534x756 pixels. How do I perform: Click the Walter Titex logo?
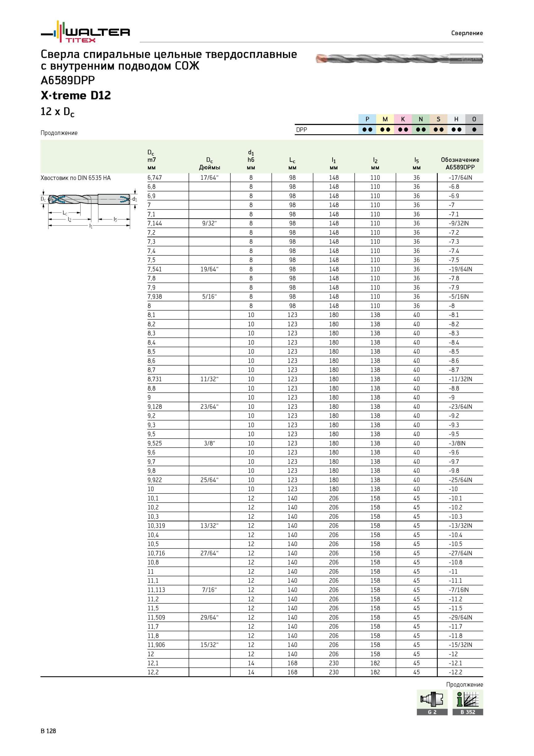85,32
